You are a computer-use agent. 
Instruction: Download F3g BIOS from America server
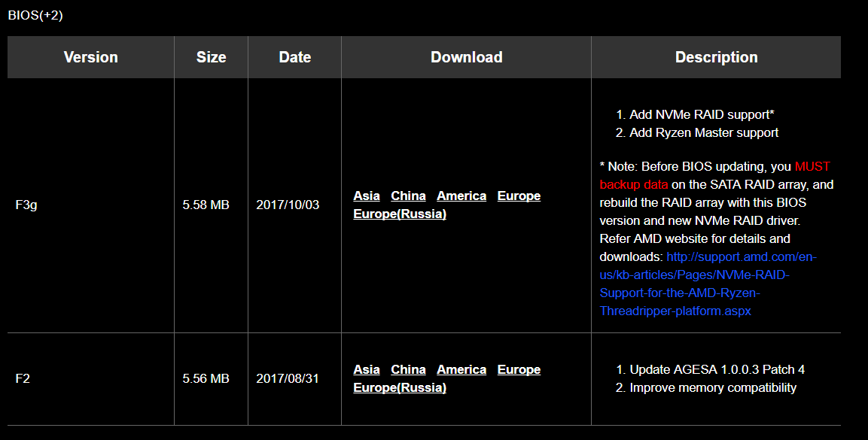pyautogui.click(x=461, y=196)
